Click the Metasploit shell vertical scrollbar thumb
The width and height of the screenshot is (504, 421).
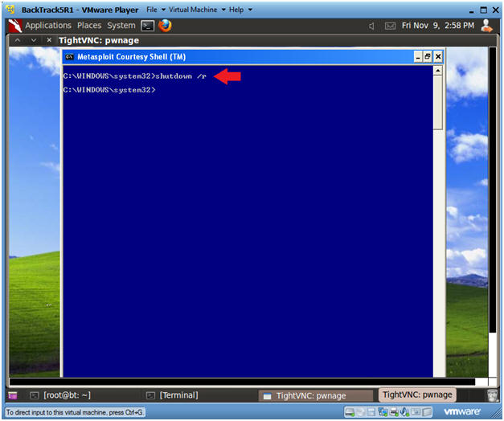point(438,103)
